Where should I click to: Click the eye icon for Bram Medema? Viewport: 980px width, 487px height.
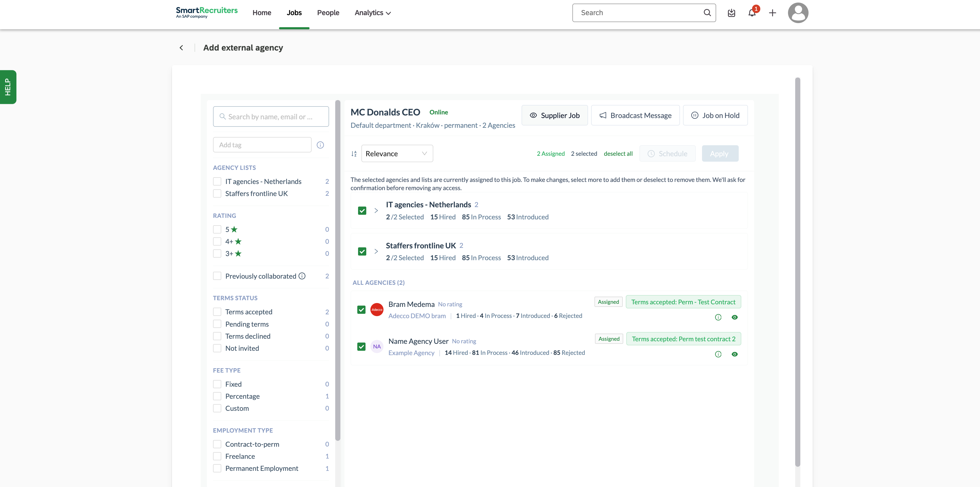pyautogui.click(x=735, y=317)
